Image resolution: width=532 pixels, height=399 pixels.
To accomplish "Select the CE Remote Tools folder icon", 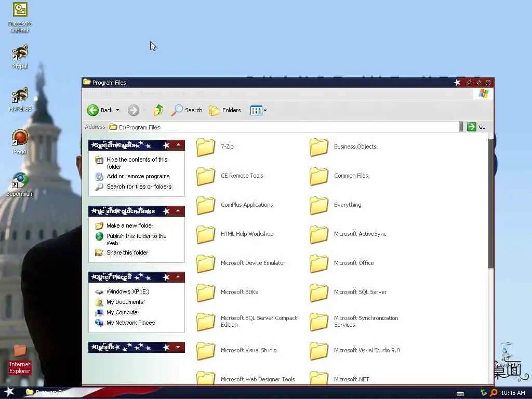I will tap(206, 176).
